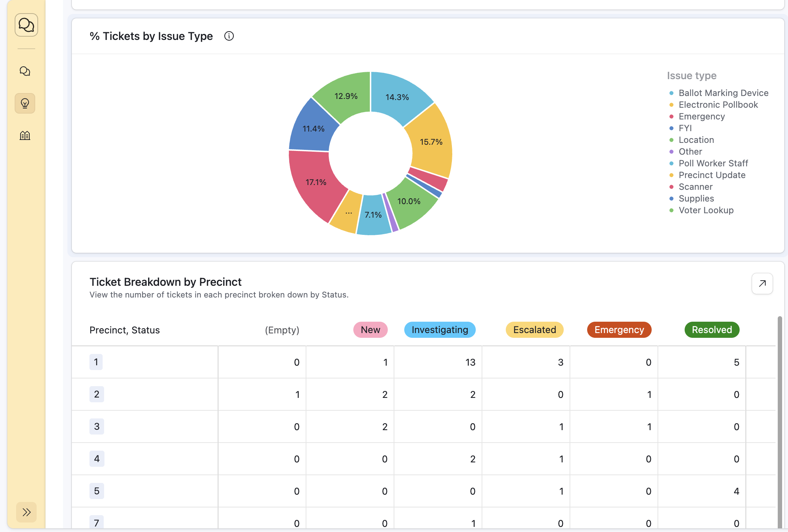Switch to the Investigating status column filter
The width and height of the screenshot is (788, 532).
click(x=440, y=330)
